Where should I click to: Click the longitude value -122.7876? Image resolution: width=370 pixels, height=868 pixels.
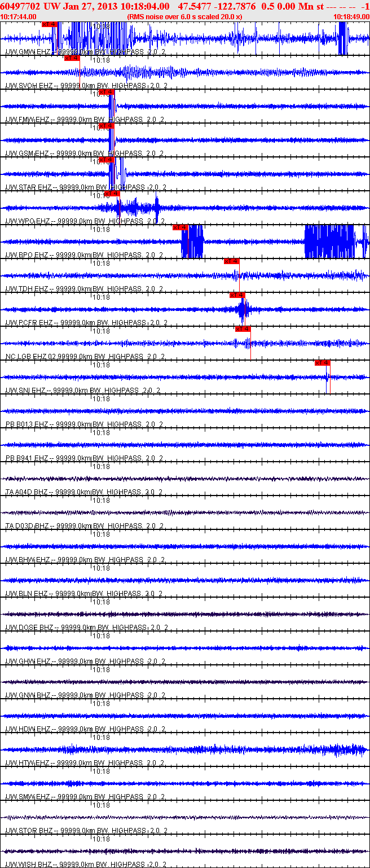pos(234,6)
